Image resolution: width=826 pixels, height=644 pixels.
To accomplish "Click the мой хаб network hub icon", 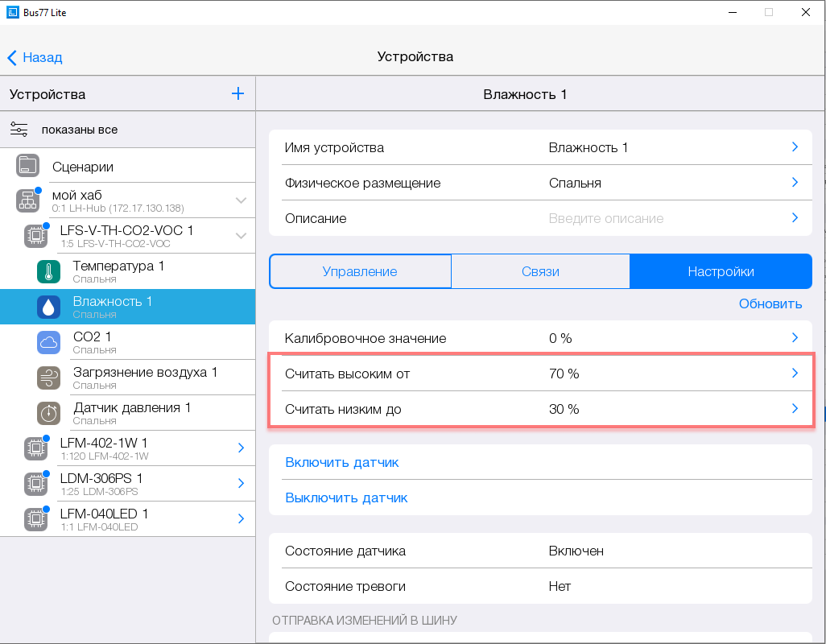I will (27, 200).
